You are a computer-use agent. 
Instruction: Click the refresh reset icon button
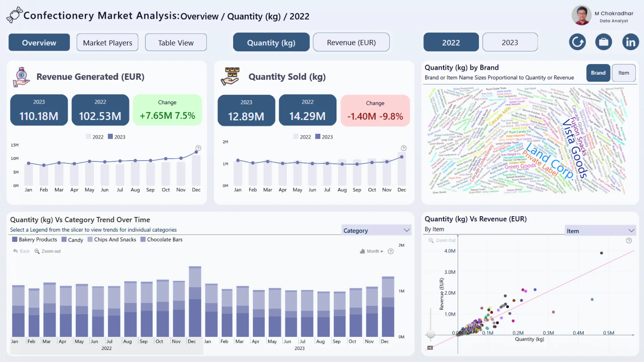[x=577, y=42]
